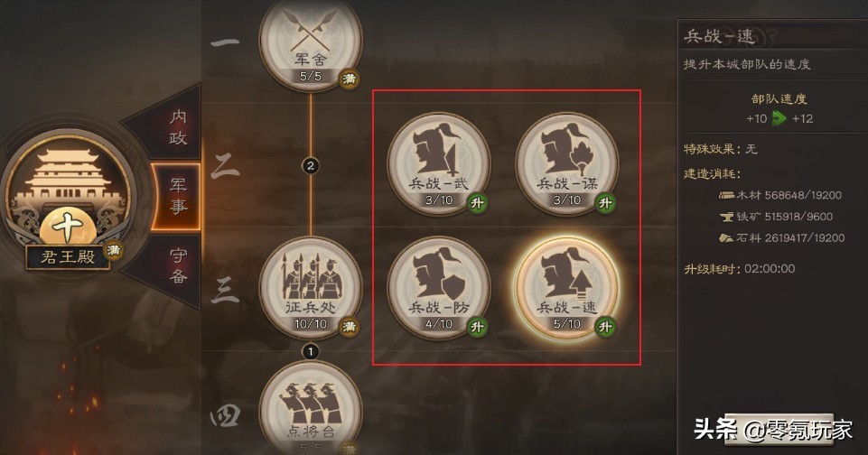Click the upgrade button at panel bottom
The width and height of the screenshot is (868, 455).
click(779, 430)
